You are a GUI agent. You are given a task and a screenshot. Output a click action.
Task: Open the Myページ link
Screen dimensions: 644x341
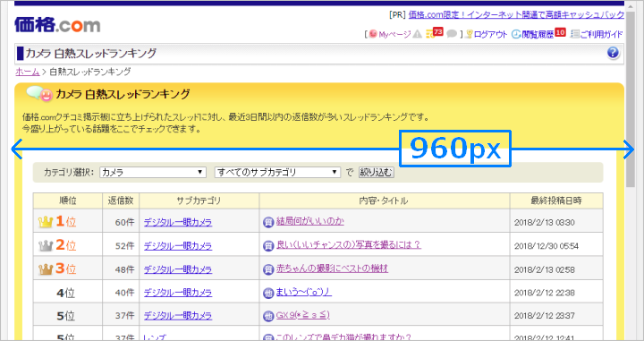click(394, 35)
